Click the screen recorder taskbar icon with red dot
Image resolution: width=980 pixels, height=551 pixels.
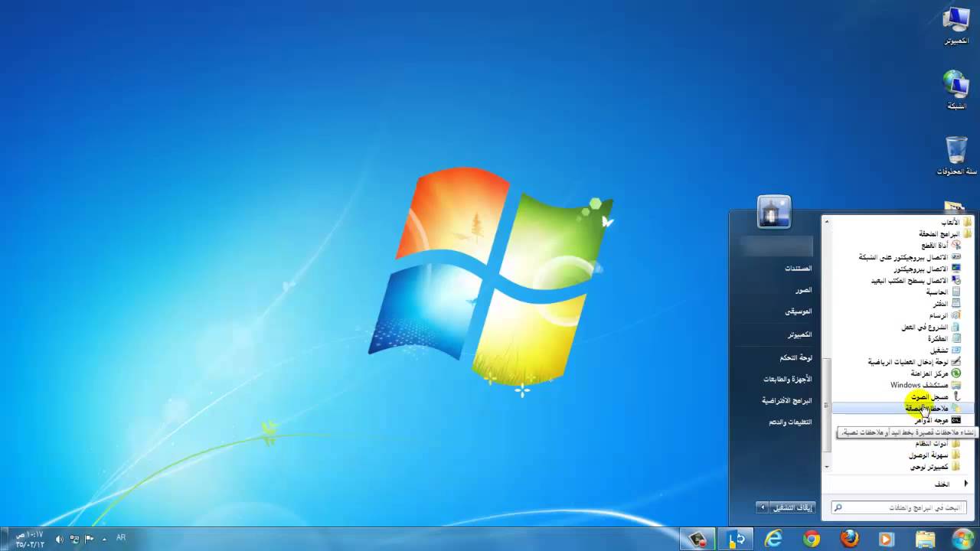pyautogui.click(x=698, y=539)
